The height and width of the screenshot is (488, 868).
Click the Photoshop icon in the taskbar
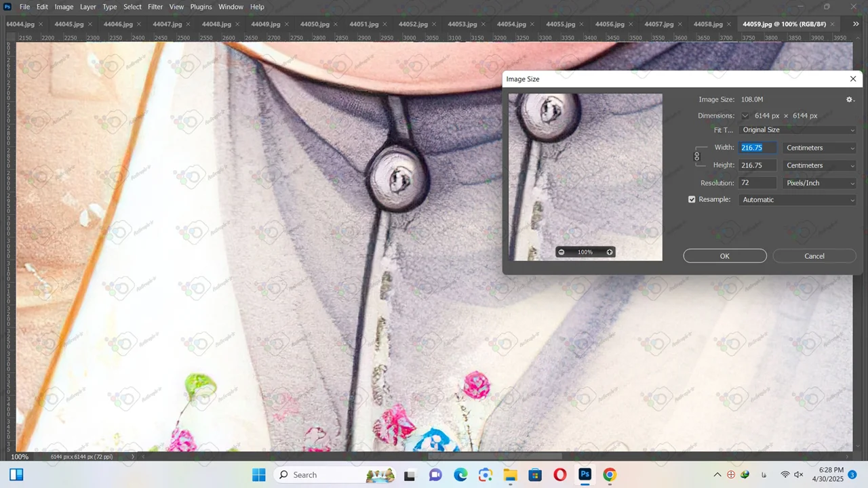tap(585, 475)
